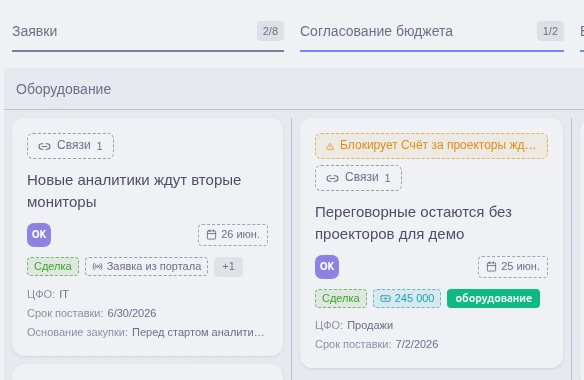Image resolution: width=584 pixels, height=380 pixels.
Task: Click the ЦФО: IT field
Action: pos(48,294)
